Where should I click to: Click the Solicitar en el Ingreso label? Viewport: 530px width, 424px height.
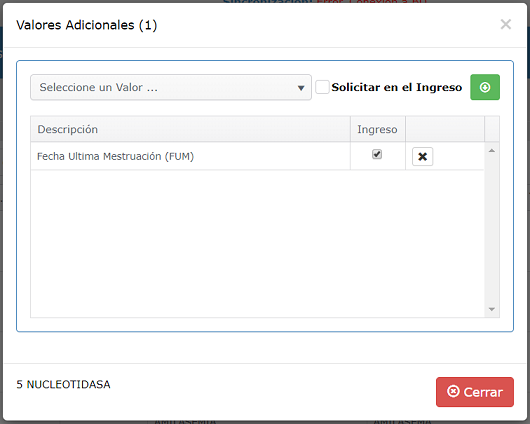point(396,87)
